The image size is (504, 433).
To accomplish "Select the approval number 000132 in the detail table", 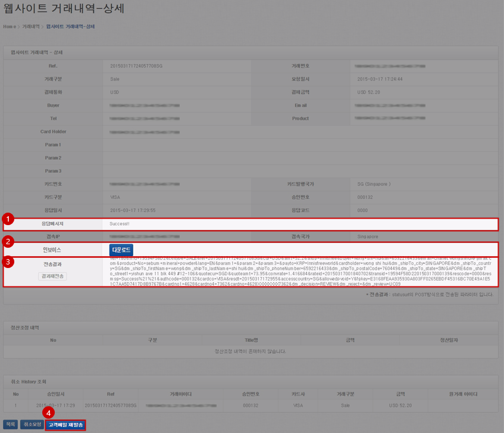I will coord(365,197).
